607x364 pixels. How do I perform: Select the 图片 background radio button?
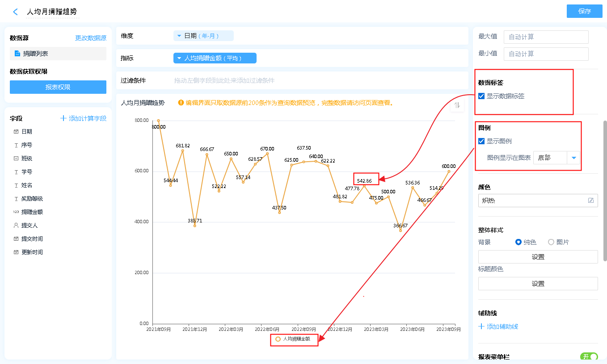pyautogui.click(x=551, y=242)
